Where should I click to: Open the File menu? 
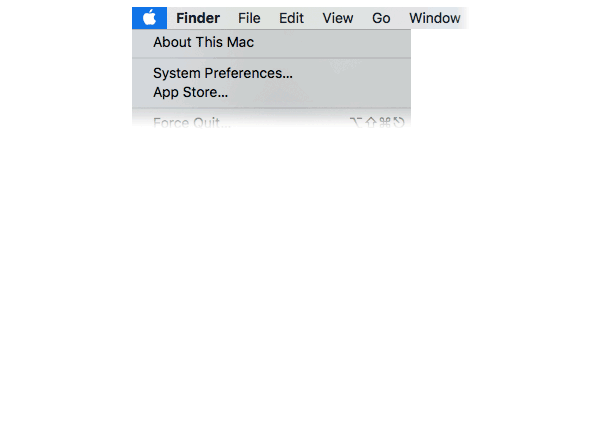[x=249, y=18]
